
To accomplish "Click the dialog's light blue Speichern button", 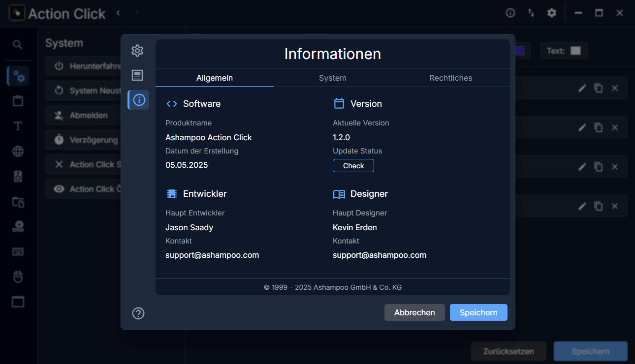I will pyautogui.click(x=478, y=312).
